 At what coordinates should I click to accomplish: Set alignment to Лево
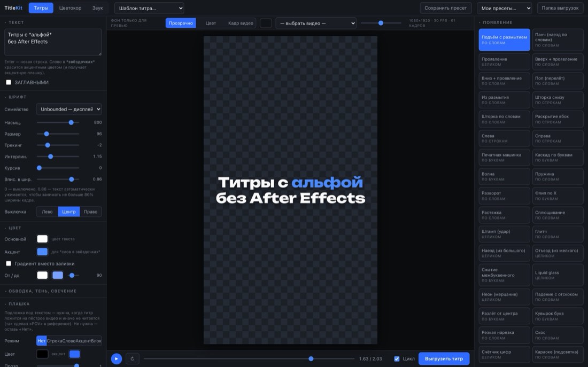pyautogui.click(x=47, y=212)
